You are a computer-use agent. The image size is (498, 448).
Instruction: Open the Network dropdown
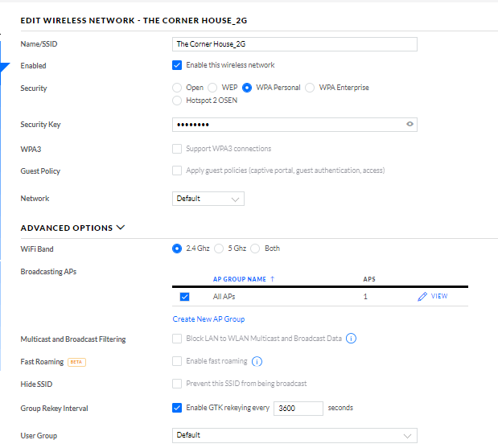click(x=208, y=199)
